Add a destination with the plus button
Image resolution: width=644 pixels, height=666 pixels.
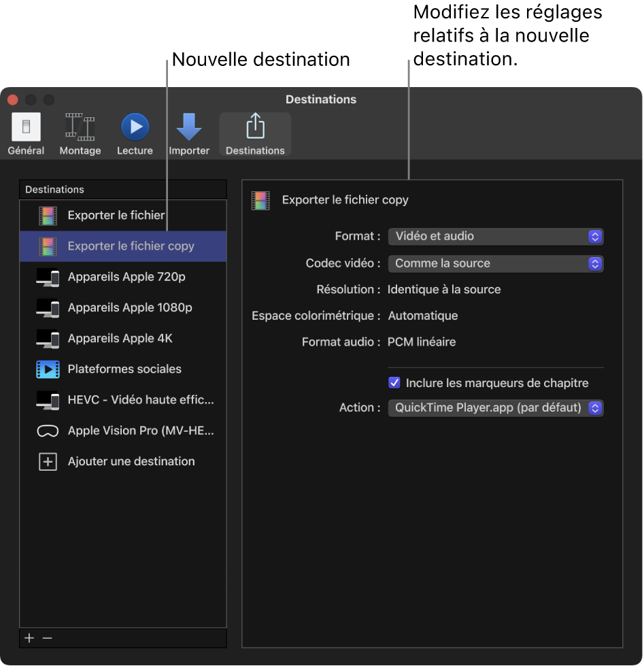[29, 637]
